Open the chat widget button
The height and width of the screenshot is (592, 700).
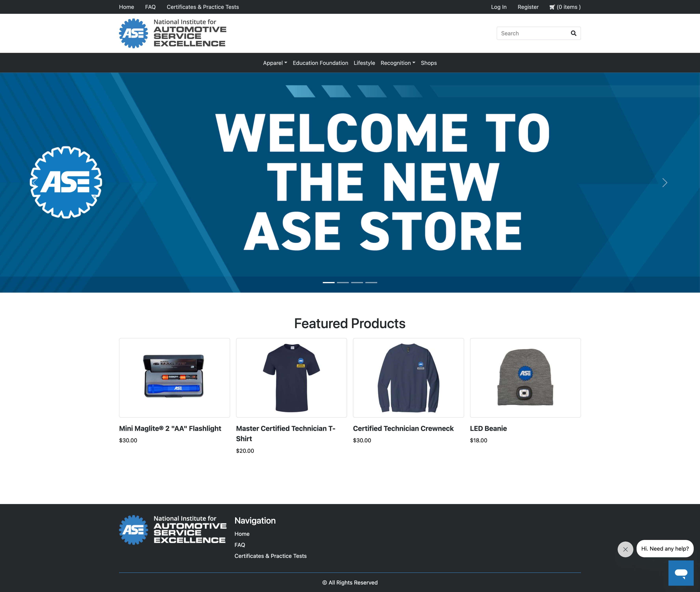click(x=680, y=573)
